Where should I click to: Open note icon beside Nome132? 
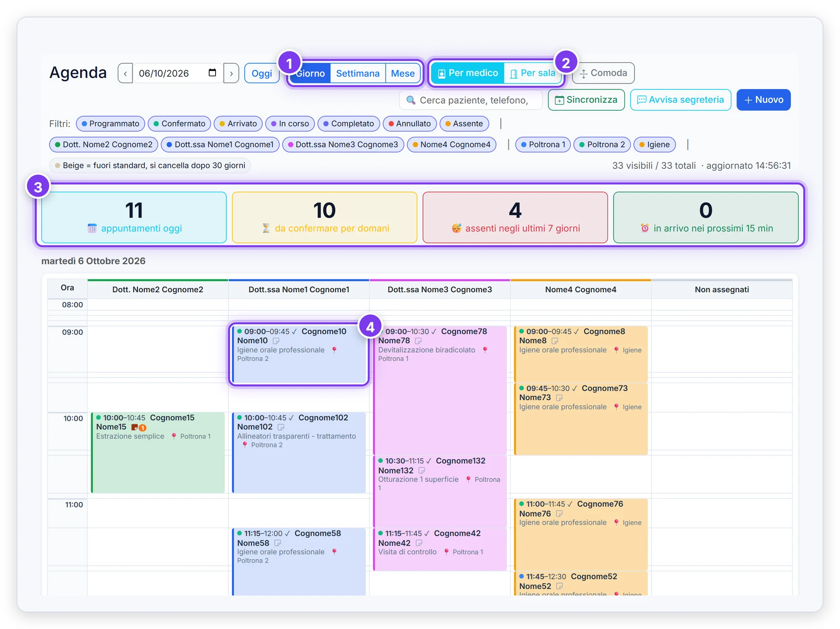tap(422, 470)
